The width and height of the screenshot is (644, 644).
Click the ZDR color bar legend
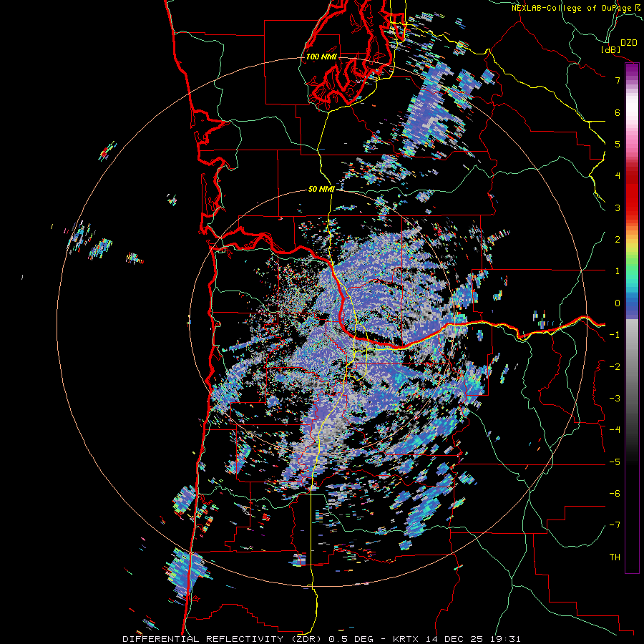pos(632,318)
